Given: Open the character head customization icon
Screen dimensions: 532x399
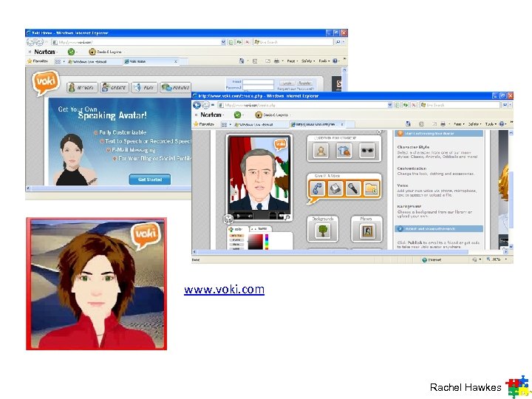Looking at the screenshot, I should click(321, 151).
